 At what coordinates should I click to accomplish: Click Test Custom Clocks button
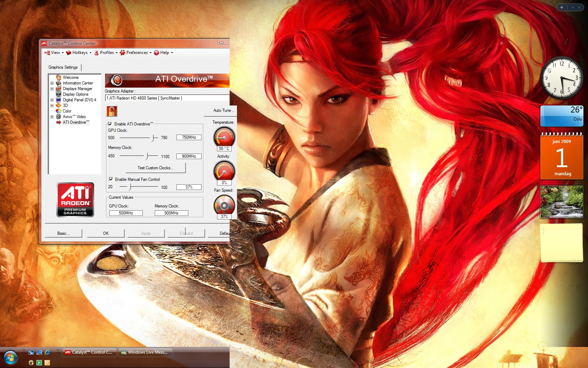point(155,168)
